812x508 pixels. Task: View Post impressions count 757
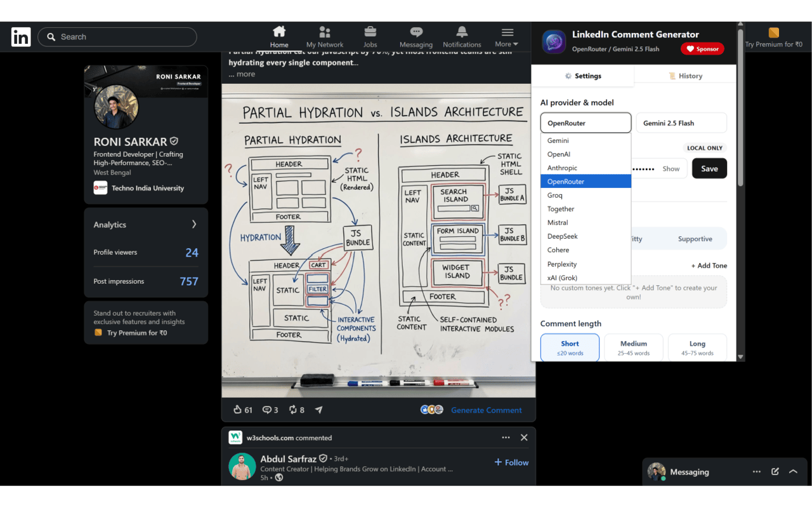[x=189, y=281]
